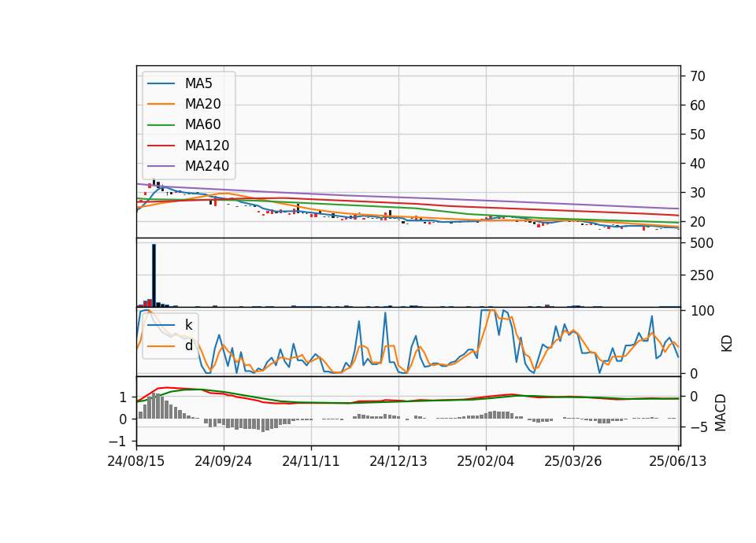Click the MA20 legend label

(203, 104)
